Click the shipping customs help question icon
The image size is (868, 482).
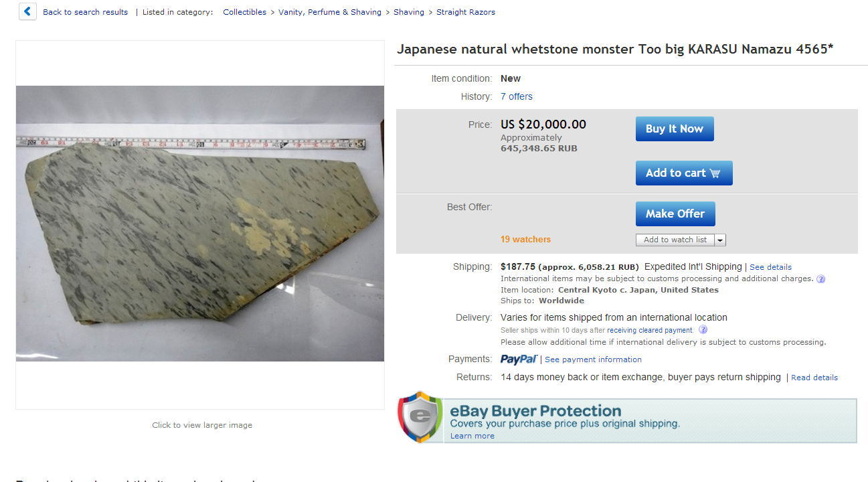point(821,279)
